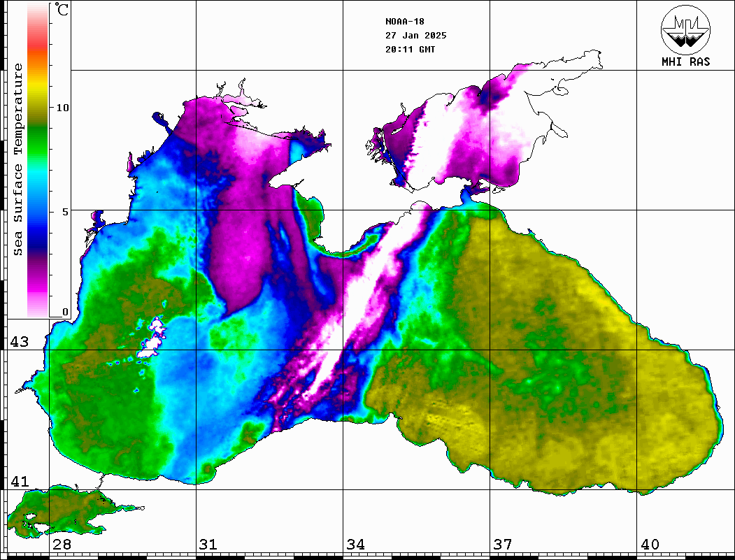Click the longitude 34 label
The image size is (735, 560).
click(355, 545)
